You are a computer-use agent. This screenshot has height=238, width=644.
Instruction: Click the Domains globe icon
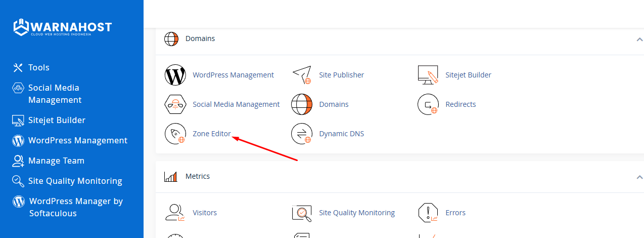coord(302,104)
